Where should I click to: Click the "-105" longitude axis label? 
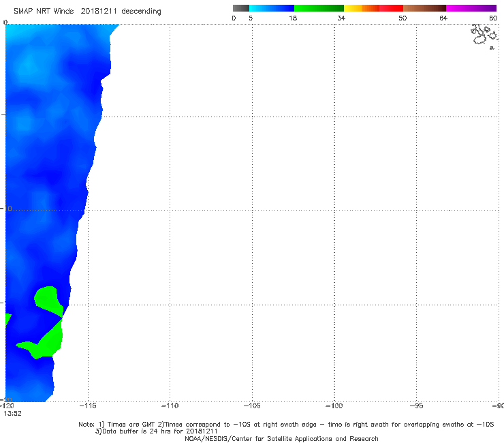(252, 406)
